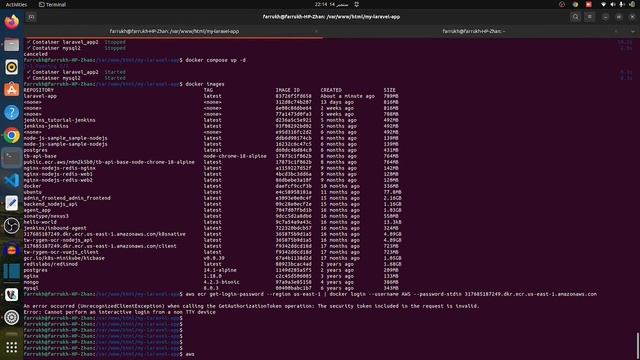The height and width of the screenshot is (360, 640).
Task: Select 'jenkins/inbound-agent' repository name
Action: (55, 228)
